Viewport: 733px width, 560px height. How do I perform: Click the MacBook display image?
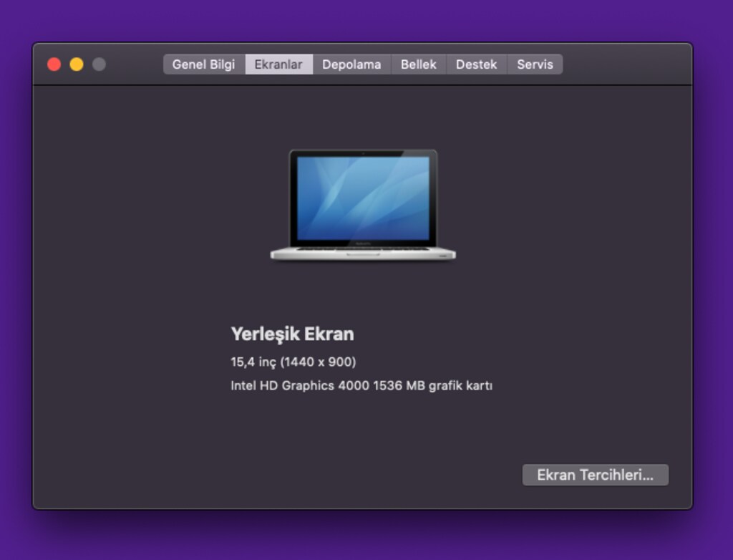coord(363,205)
